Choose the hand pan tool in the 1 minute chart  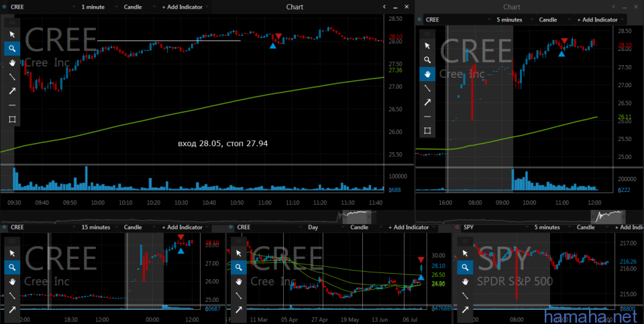tap(12, 63)
